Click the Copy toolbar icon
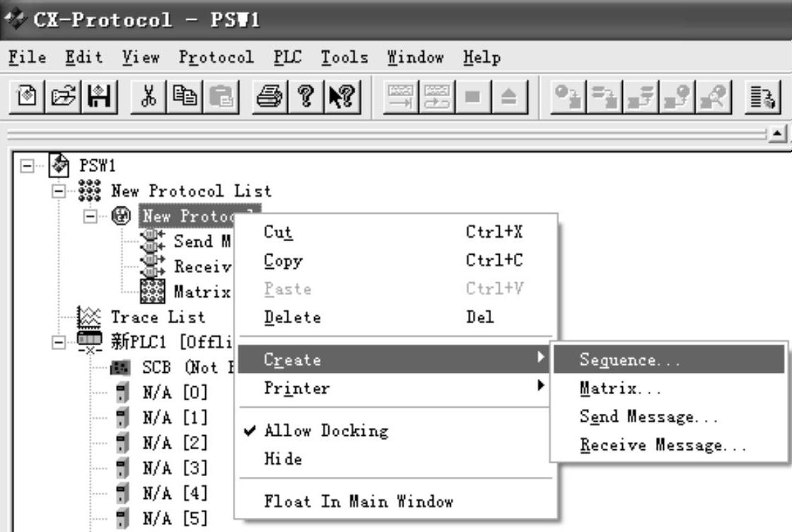The image size is (792, 532). click(184, 96)
